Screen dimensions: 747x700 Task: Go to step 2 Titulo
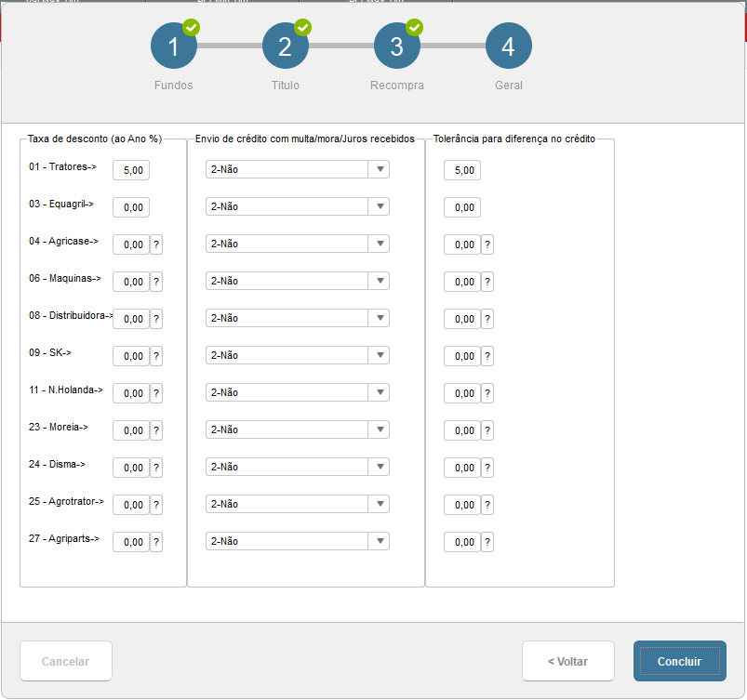coord(286,46)
